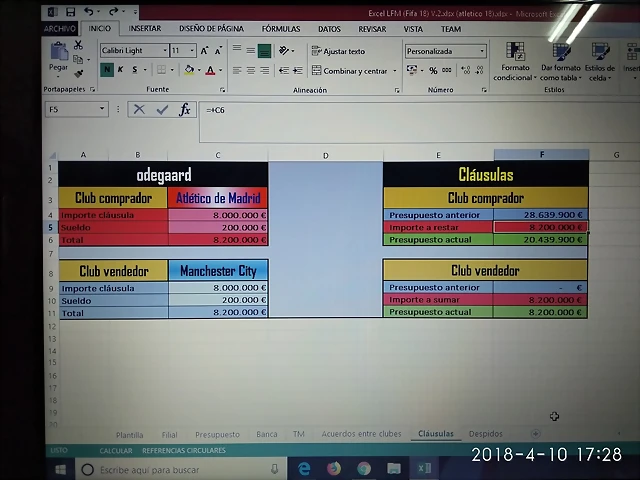Click the text orientation icon
The height and width of the screenshot is (480, 640).
[x=284, y=51]
